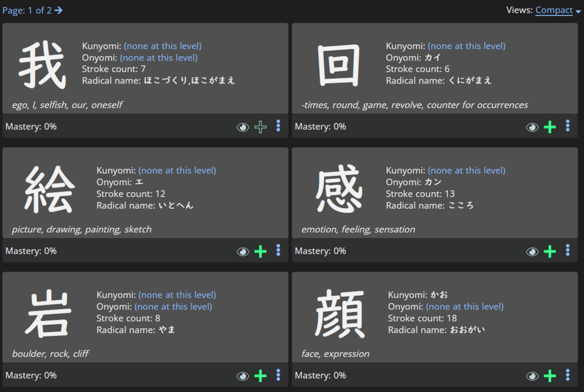Click the large 感 kanji character

[x=339, y=189]
